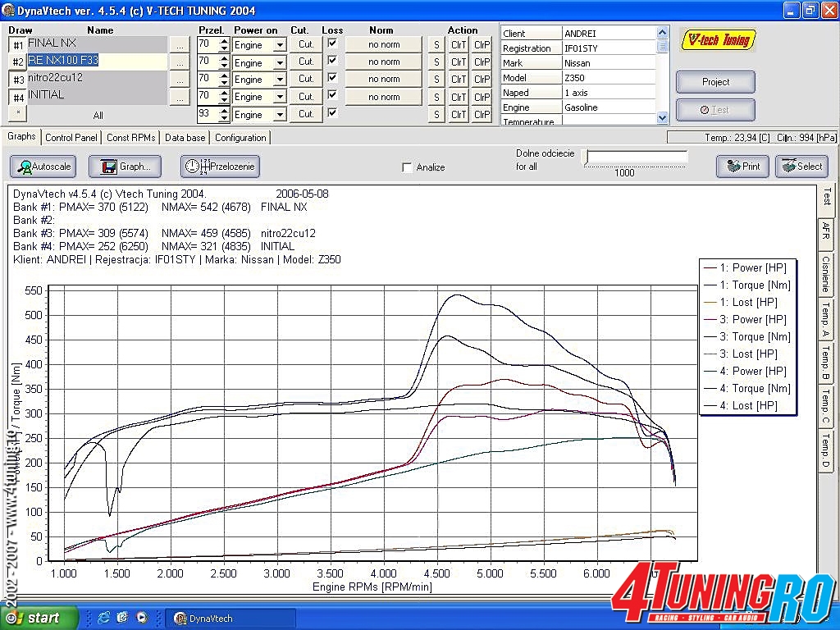The image size is (840, 630).
Task: Switch to the Control Panel tab
Action: tap(71, 138)
